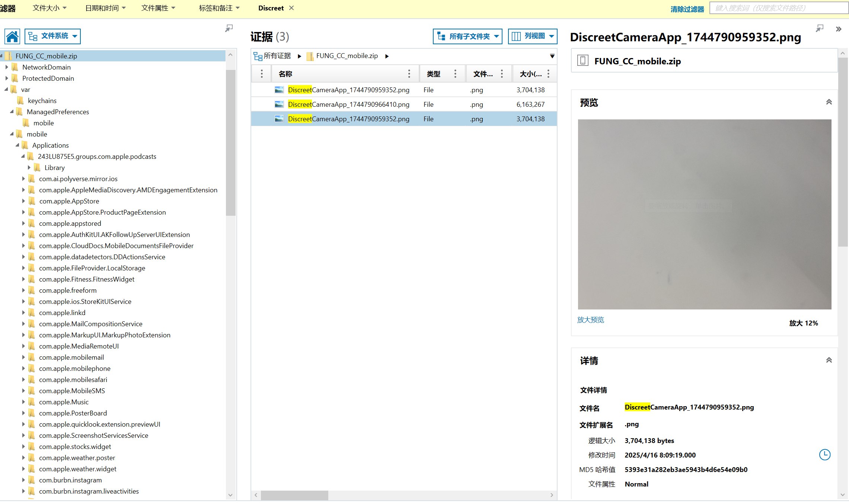The height and width of the screenshot is (504, 849).
Task: Click the row options three-dot menu
Action: pyautogui.click(x=262, y=74)
